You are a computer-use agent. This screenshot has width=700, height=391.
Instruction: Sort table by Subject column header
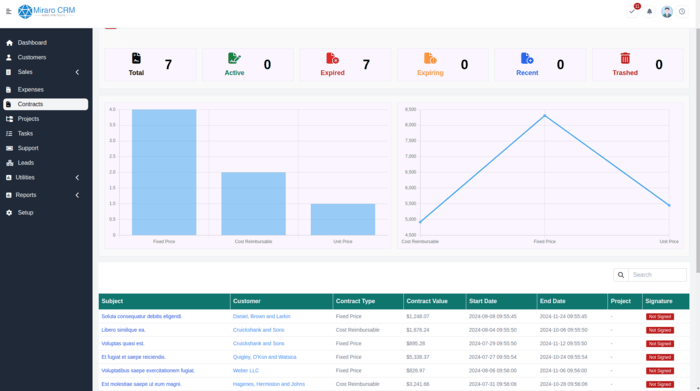(x=164, y=301)
